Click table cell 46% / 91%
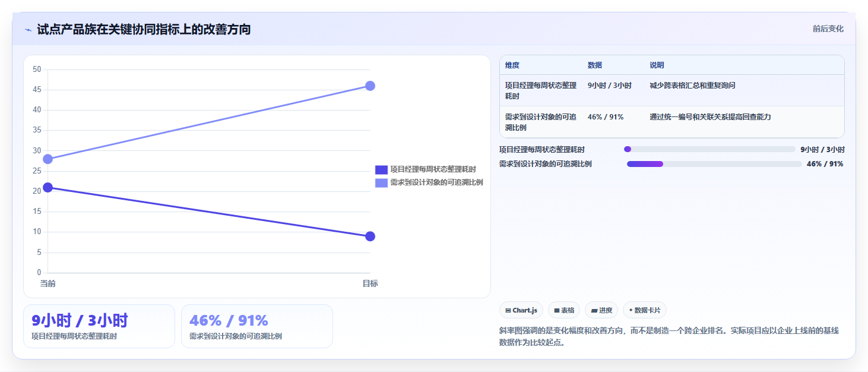 (606, 117)
